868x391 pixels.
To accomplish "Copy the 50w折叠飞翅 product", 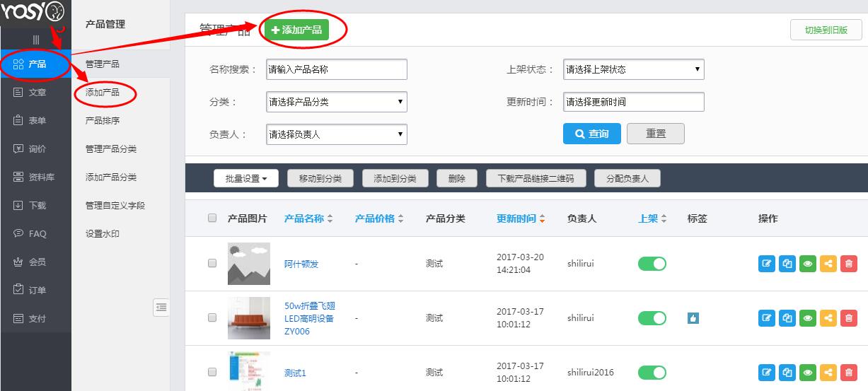I will pyautogui.click(x=787, y=318).
